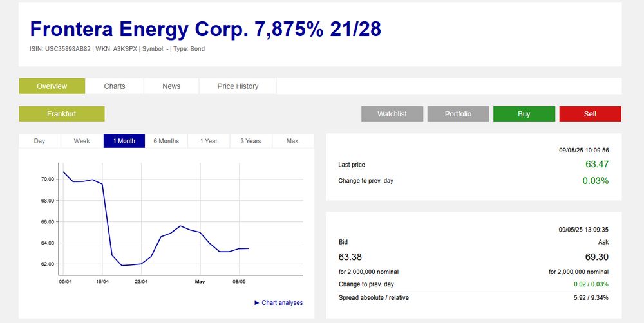Screen dimensions: 644x323
Task: Click the Type: Bond text
Action: [x=189, y=49]
